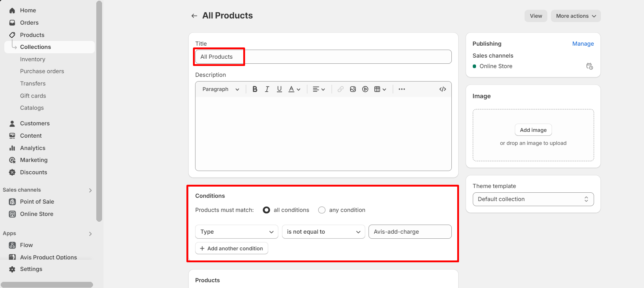The width and height of the screenshot is (644, 288).
Task: Click the Bold formatting icon
Action: 255,89
